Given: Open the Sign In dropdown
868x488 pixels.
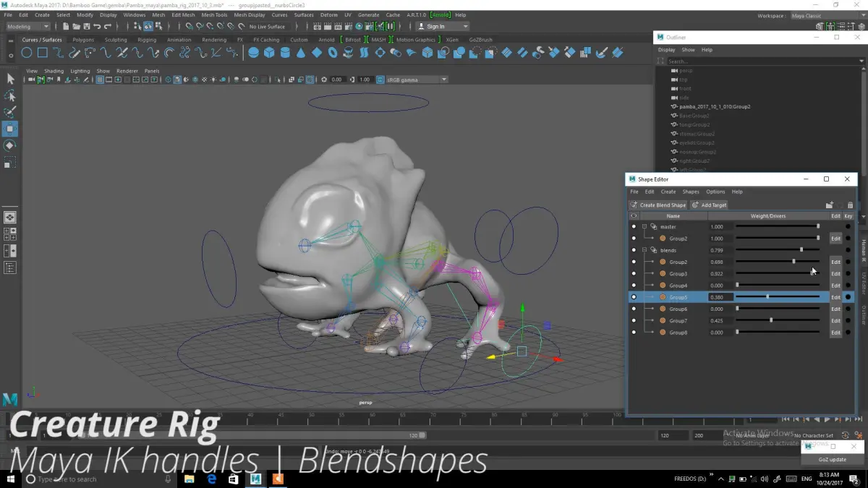Looking at the screenshot, I should point(444,27).
